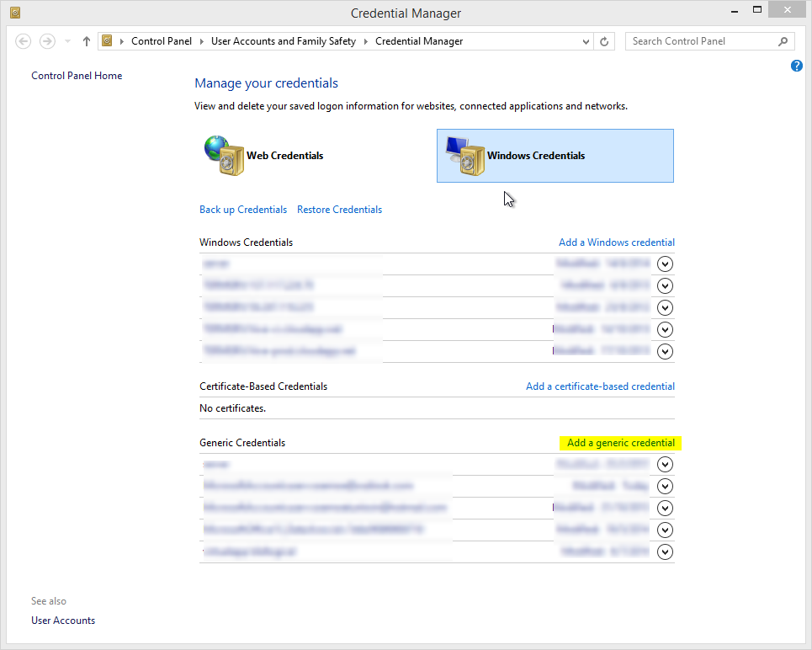This screenshot has height=650, width=812.
Task: Expand arrow after User Accounts and Family Safety
Action: [365, 41]
